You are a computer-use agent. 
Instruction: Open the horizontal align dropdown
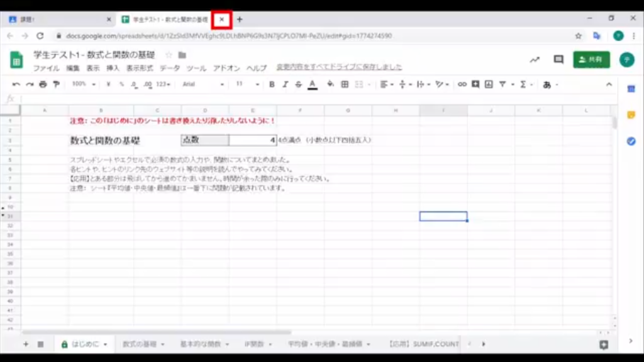pyautogui.click(x=387, y=84)
